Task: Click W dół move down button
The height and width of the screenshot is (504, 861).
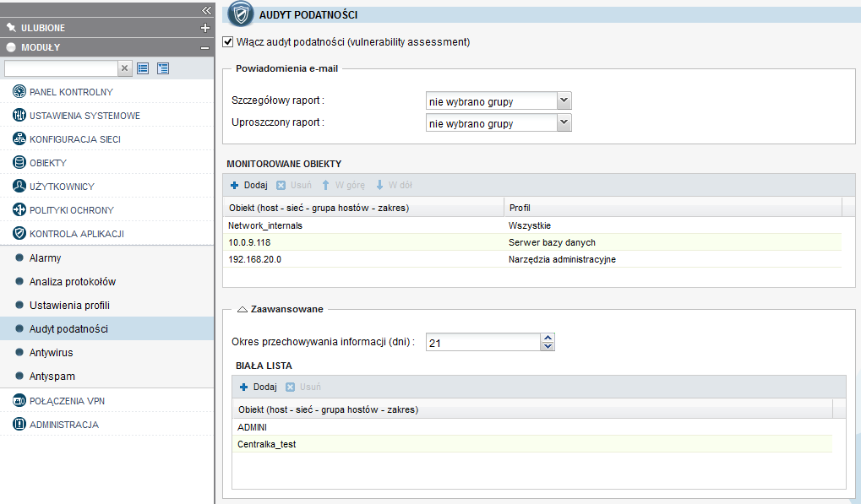Action: pos(394,186)
